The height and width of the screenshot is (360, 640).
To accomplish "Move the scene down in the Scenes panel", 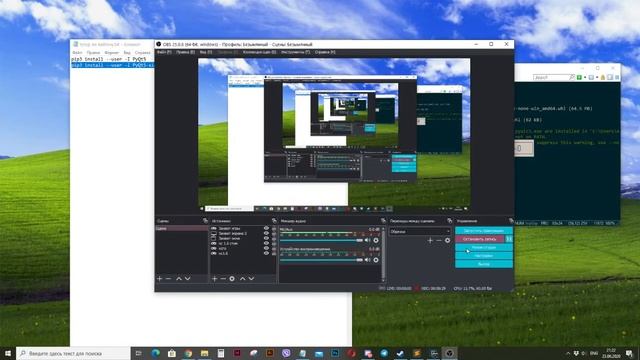I will [188, 279].
